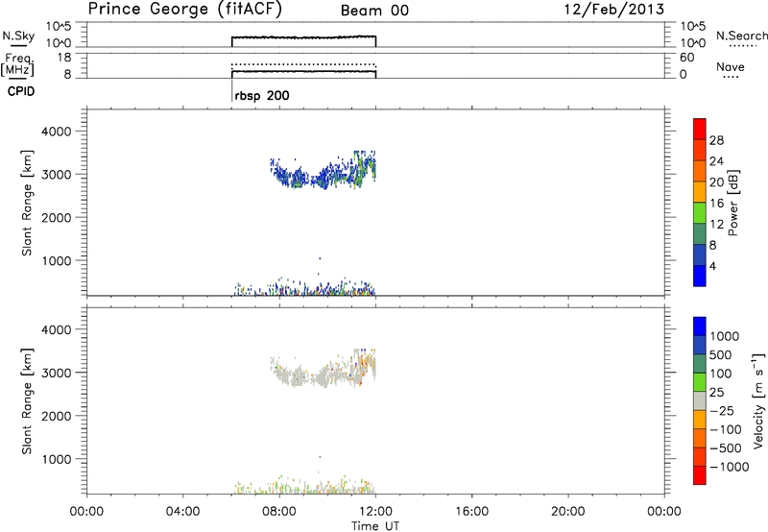Click the 'N.Sky' legend label

[18, 36]
